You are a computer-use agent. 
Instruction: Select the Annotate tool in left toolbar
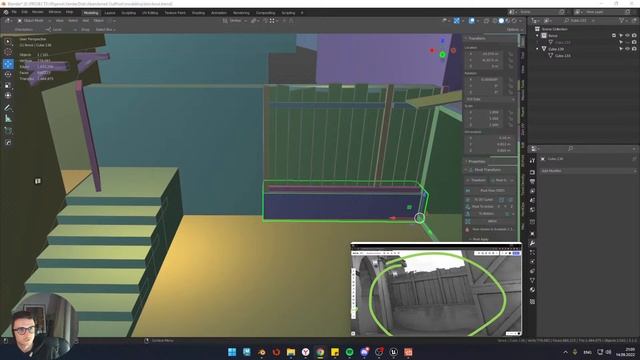8,108
